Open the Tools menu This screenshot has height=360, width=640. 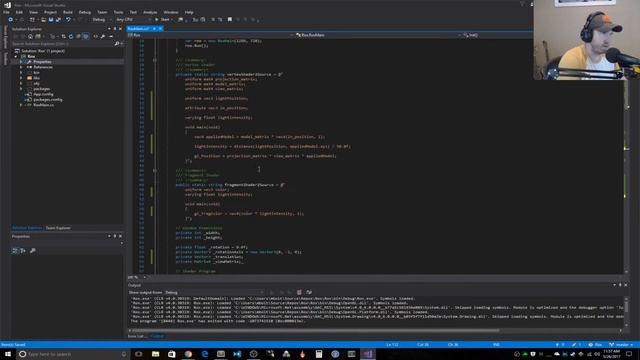click(118, 12)
